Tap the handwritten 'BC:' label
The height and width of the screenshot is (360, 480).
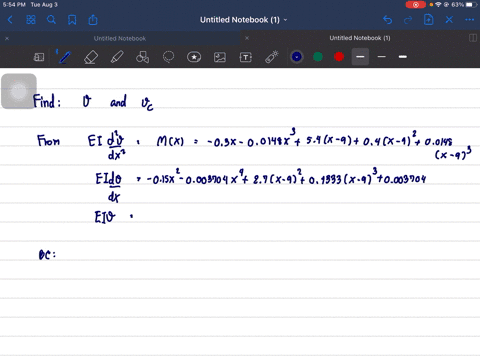pos(47,255)
